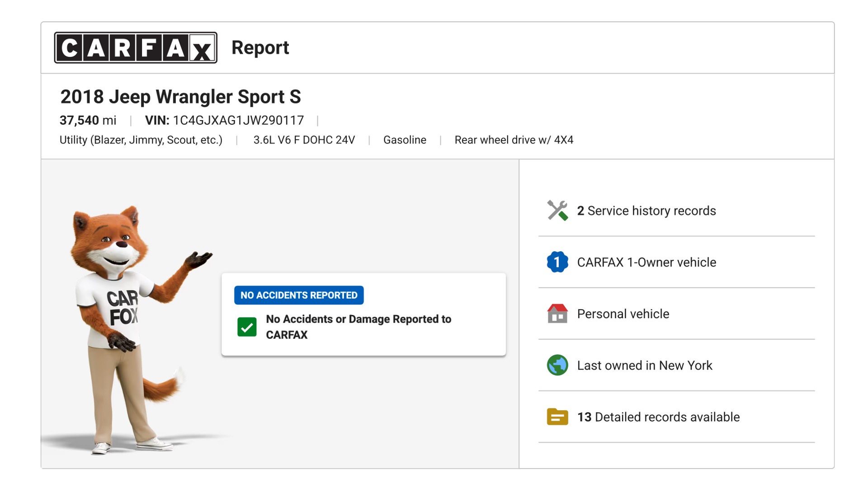Click the 37,540 mi mileage text
Screen dimensions: 868x488
pos(88,120)
